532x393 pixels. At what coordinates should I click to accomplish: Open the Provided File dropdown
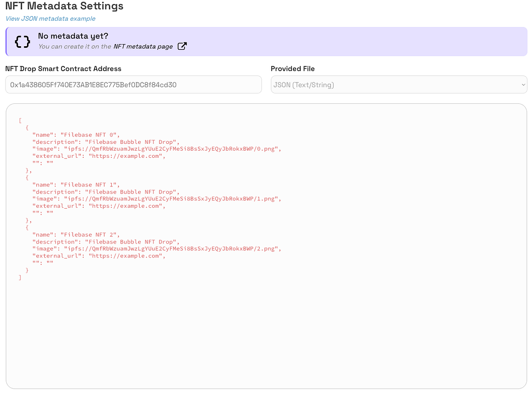(399, 85)
